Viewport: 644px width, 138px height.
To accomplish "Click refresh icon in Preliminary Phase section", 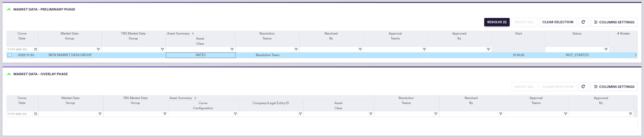I will coord(583,22).
